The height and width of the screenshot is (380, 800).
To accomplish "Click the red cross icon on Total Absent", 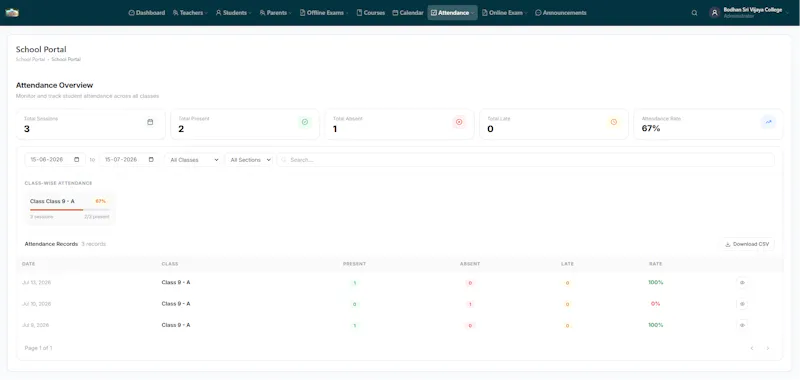I will click(x=459, y=122).
